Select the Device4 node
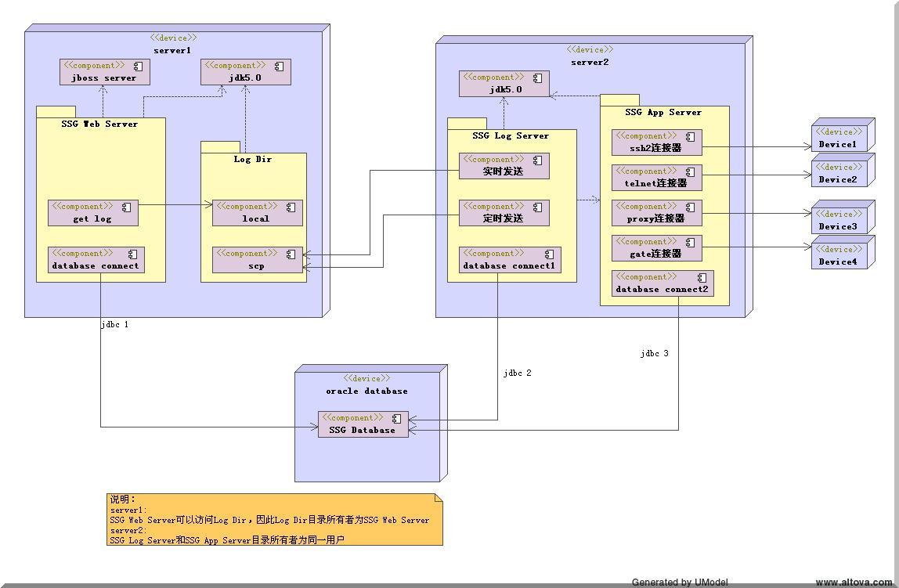The height and width of the screenshot is (588, 899). (x=838, y=256)
